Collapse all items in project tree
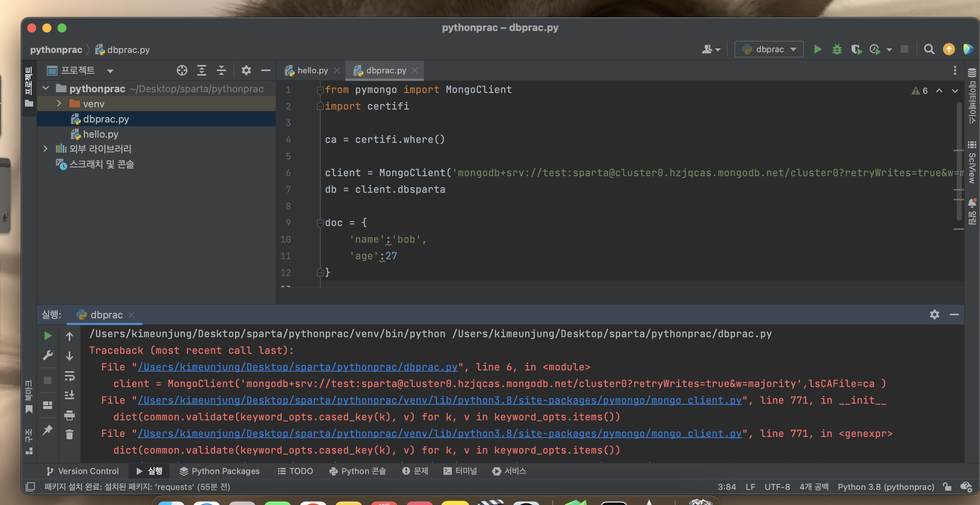 point(221,70)
